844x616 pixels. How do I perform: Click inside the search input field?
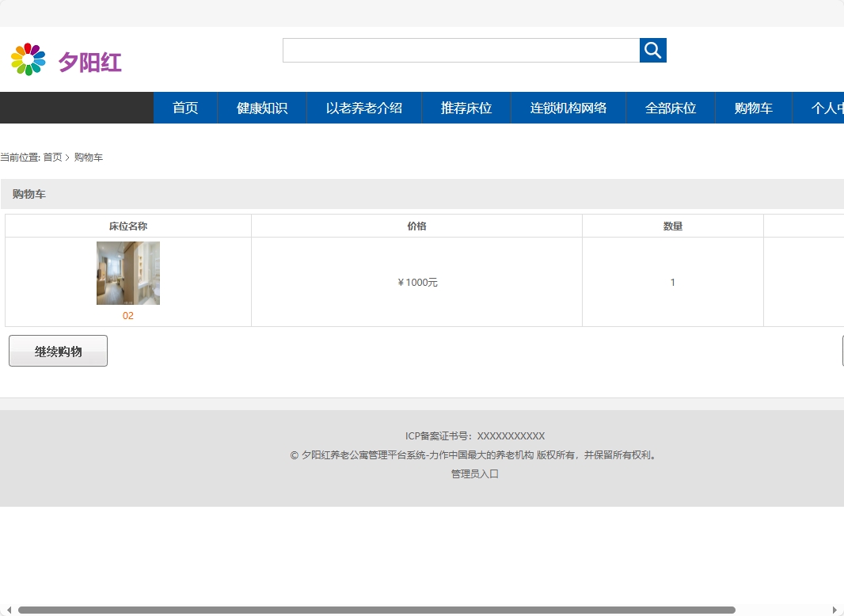tap(459, 49)
